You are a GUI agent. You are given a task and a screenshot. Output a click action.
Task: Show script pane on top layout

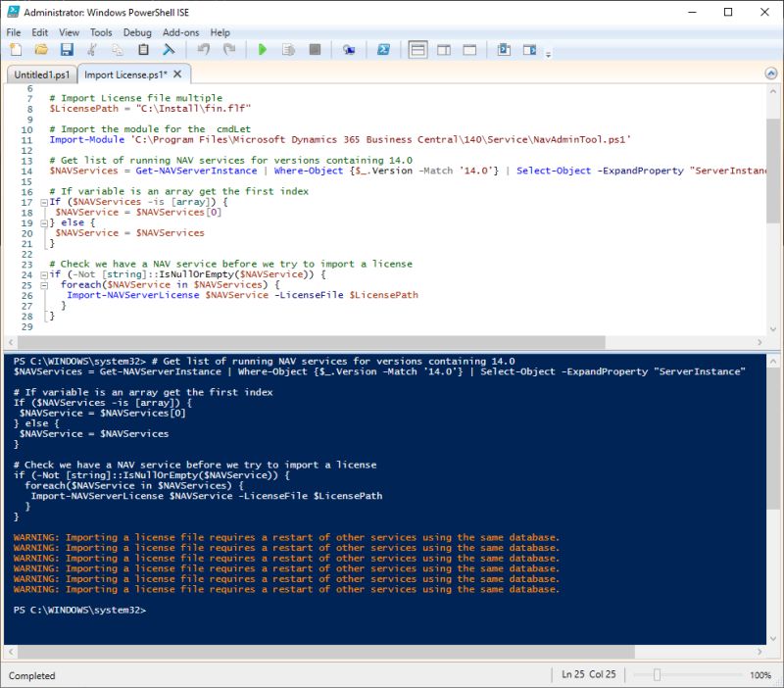pyautogui.click(x=417, y=50)
